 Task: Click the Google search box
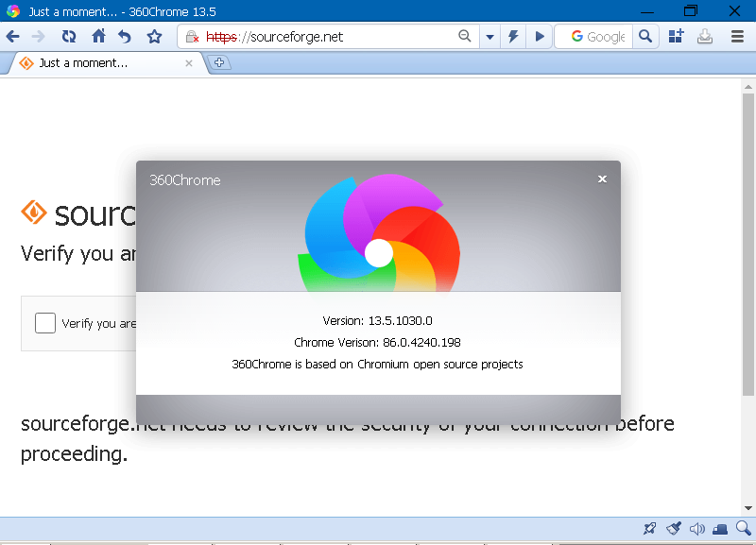[594, 37]
